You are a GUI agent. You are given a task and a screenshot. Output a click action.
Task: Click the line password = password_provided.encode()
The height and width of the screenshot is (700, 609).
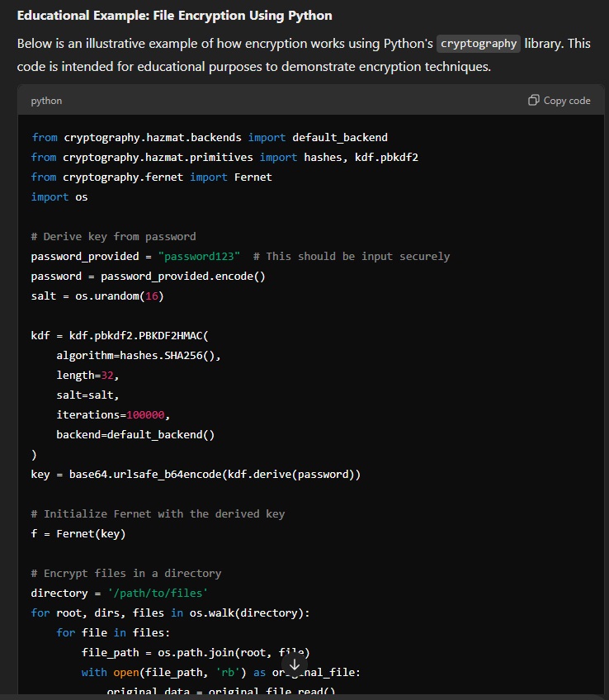pyautogui.click(x=148, y=277)
